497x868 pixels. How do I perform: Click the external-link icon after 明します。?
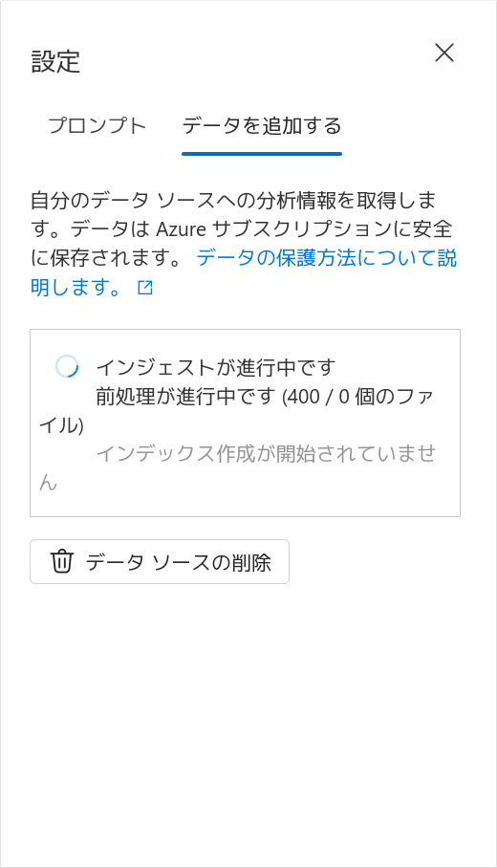pyautogui.click(x=145, y=288)
